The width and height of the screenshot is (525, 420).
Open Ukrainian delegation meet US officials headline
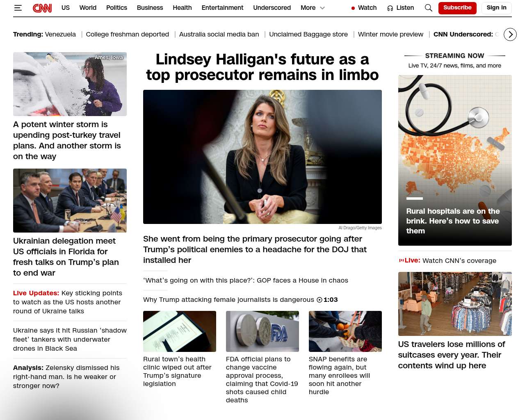pyautogui.click(x=66, y=257)
